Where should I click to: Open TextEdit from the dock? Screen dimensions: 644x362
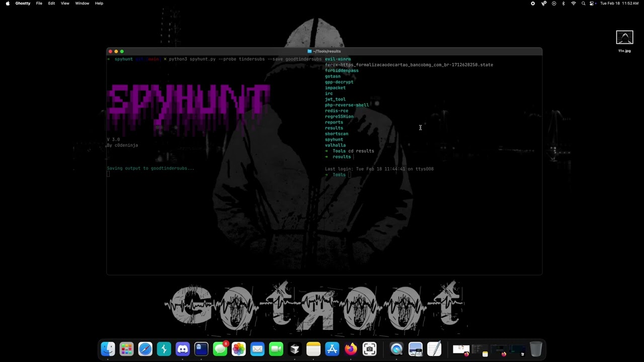pyautogui.click(x=434, y=349)
